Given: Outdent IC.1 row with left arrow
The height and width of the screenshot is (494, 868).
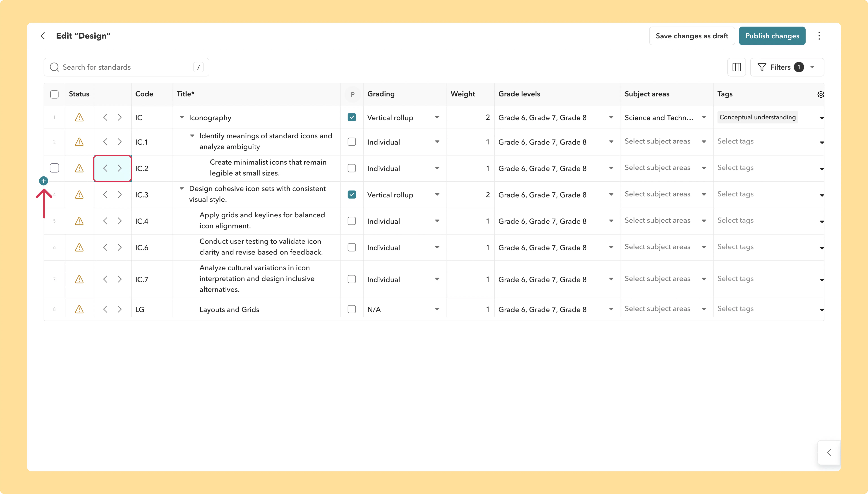Looking at the screenshot, I should [105, 142].
